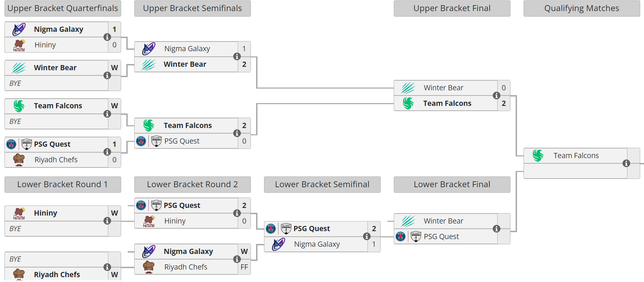Image resolution: width=644 pixels, height=282 pixels.
Task: Open info icon for Qualifying Matches Team Falcons
Action: [626, 163]
